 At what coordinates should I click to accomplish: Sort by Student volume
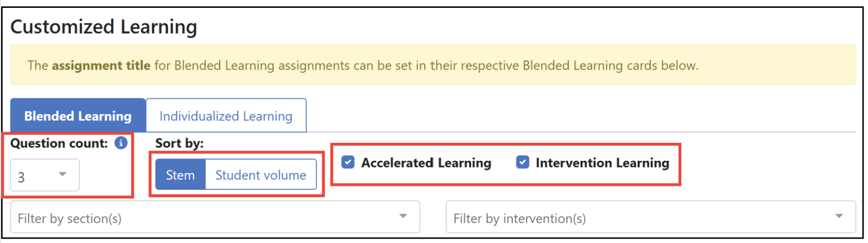261,175
